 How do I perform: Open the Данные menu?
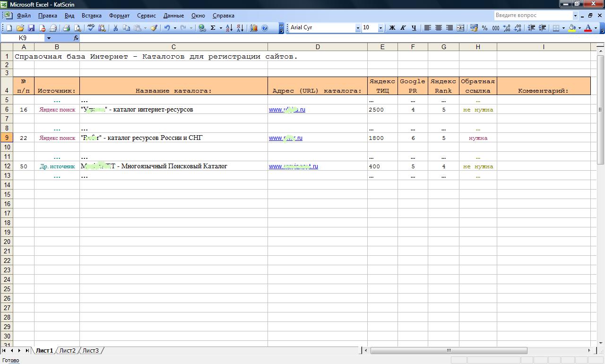[173, 16]
